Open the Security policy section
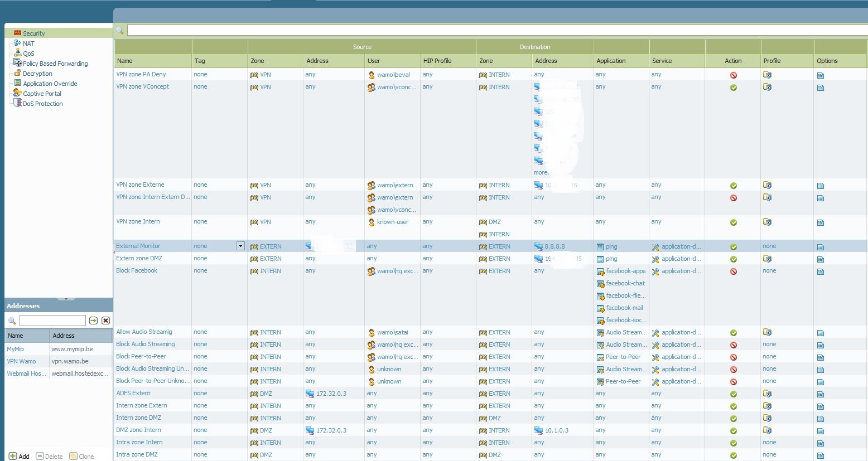 (33, 33)
